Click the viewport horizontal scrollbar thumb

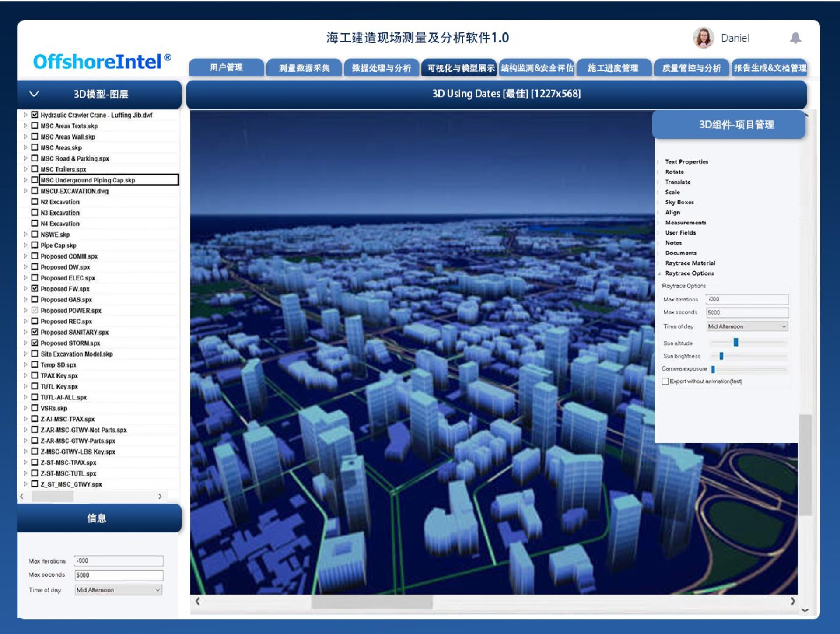(372, 602)
